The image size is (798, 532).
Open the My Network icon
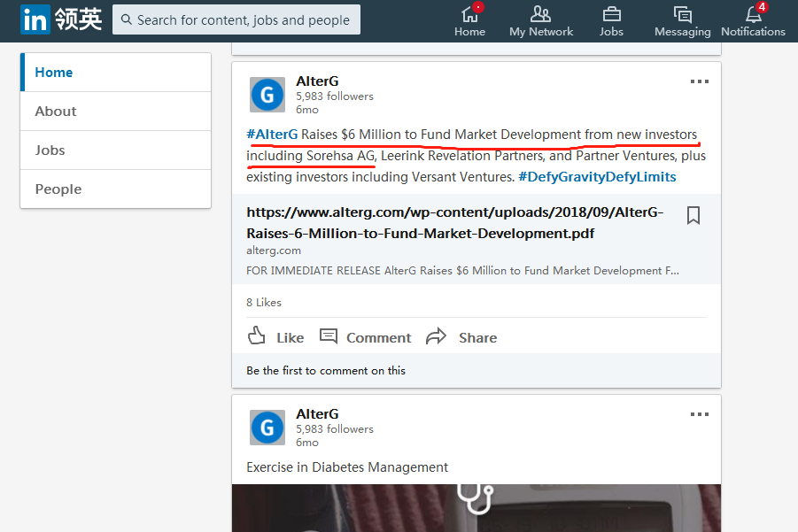[540, 14]
